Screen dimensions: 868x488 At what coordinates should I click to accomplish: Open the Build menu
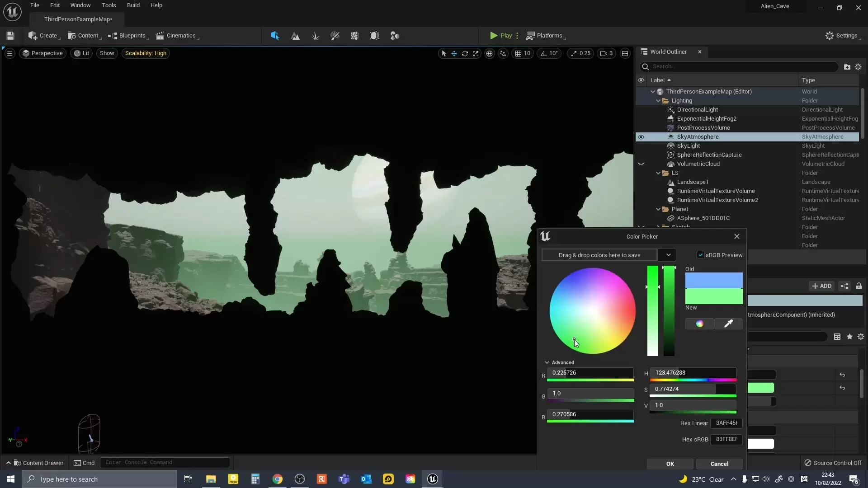tap(133, 5)
